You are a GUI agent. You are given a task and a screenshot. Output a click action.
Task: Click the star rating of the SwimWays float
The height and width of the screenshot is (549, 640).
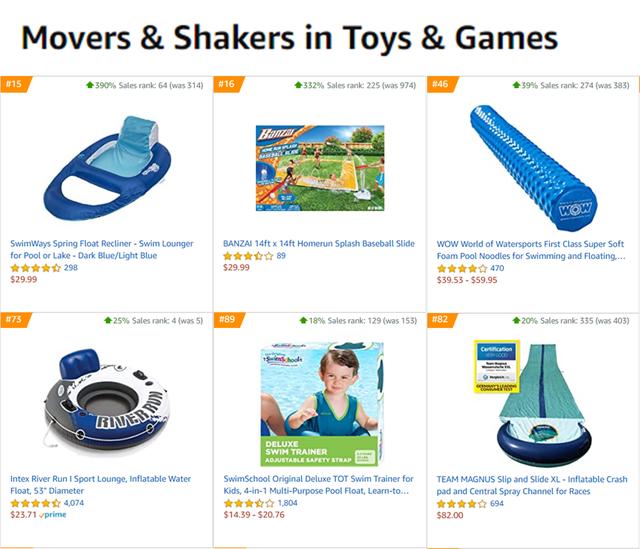36,268
